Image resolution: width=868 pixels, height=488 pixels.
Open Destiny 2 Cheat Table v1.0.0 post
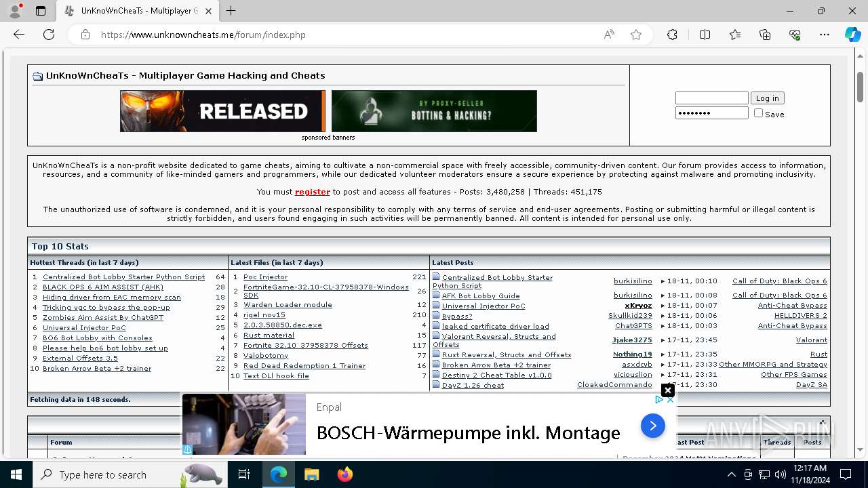tap(497, 375)
